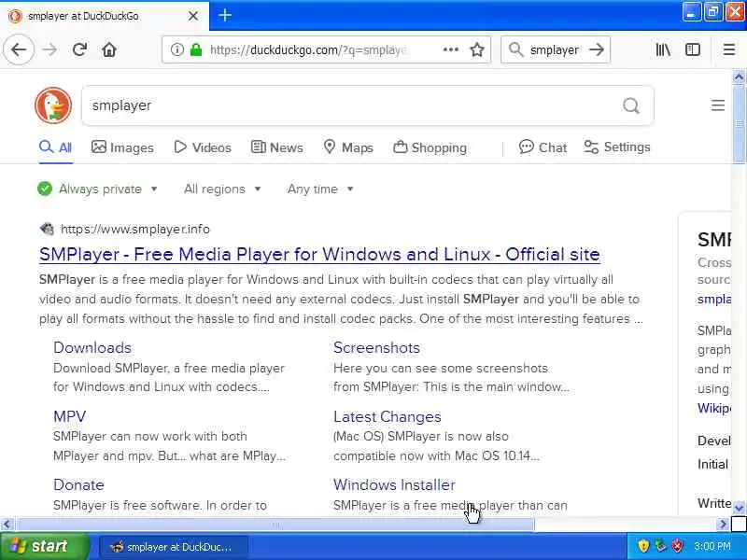Open the Latest Changes sitelink
The image size is (747, 560).
coord(388,416)
